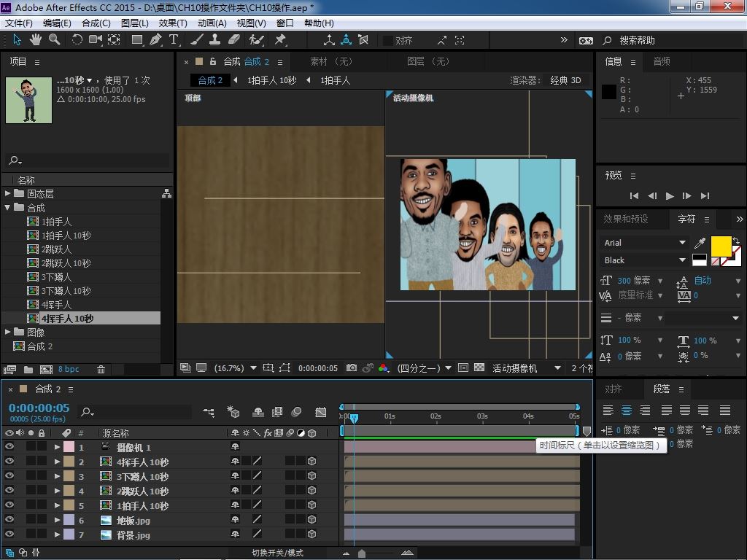
Task: Switch to the 效果和预设 tab
Action: [x=625, y=219]
